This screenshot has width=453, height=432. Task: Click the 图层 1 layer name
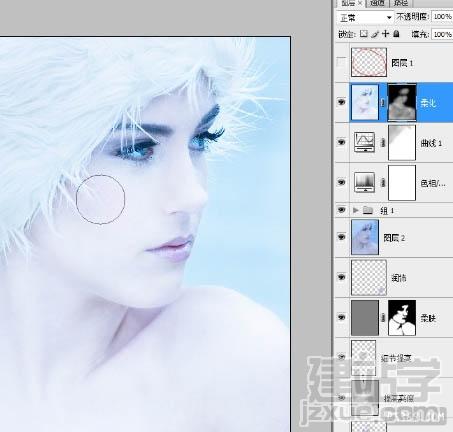(x=402, y=63)
